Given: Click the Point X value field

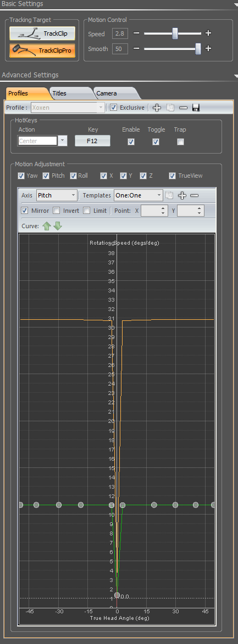Looking at the screenshot, I should pyautogui.click(x=154, y=211).
